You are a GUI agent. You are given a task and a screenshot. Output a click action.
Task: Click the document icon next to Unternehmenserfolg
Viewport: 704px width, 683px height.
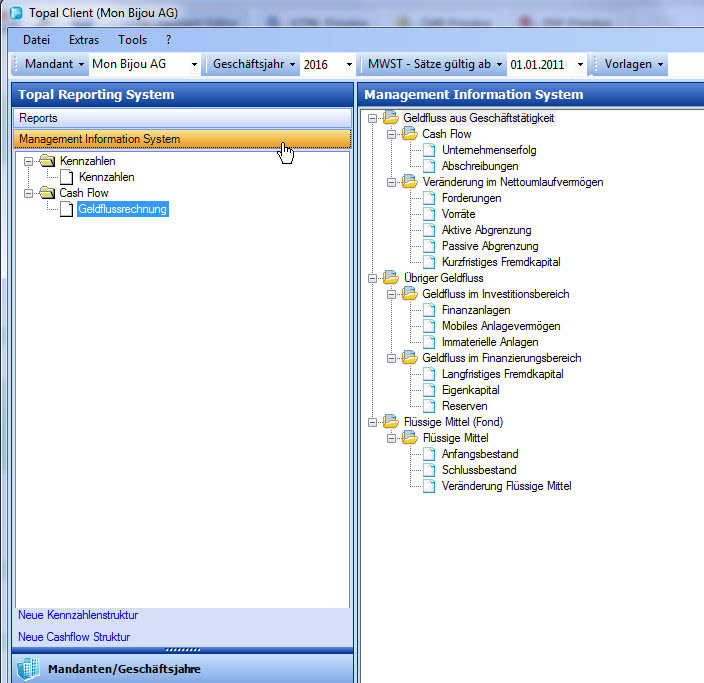click(429, 150)
